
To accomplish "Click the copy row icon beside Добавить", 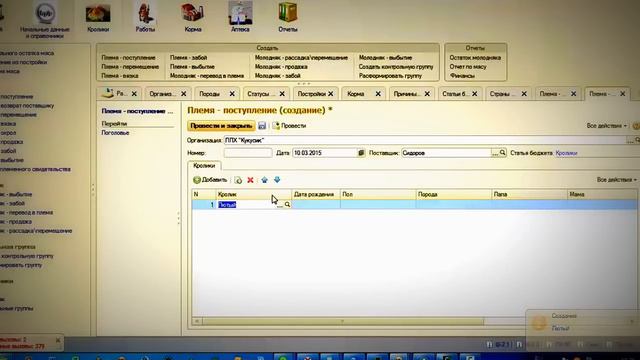I will [x=238, y=180].
